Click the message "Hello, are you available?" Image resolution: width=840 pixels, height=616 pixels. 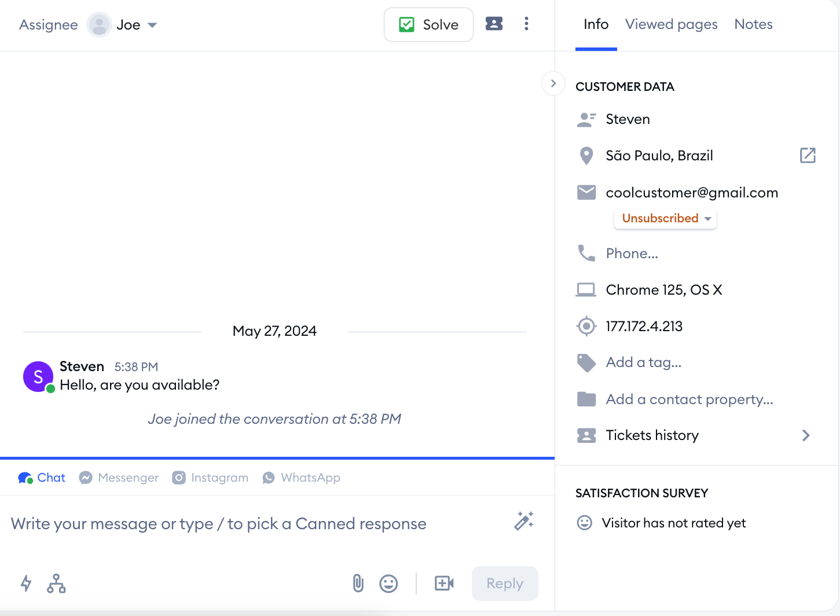(140, 385)
